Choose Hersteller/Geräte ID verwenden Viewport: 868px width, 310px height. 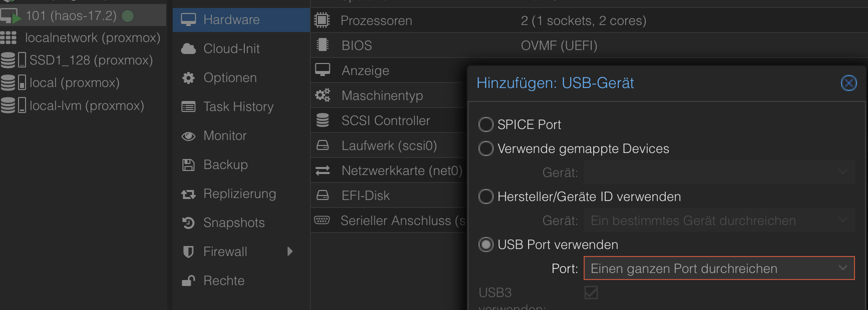[486, 196]
